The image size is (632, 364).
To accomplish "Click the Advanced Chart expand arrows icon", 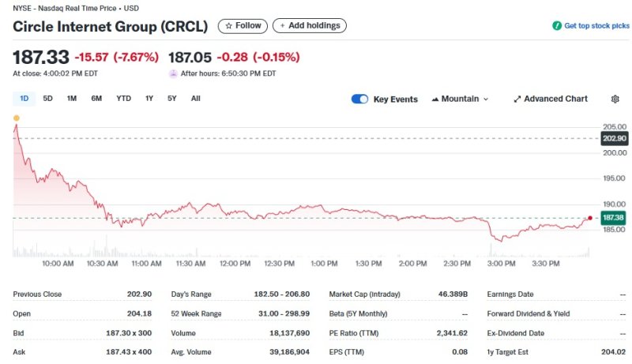I will coord(517,99).
